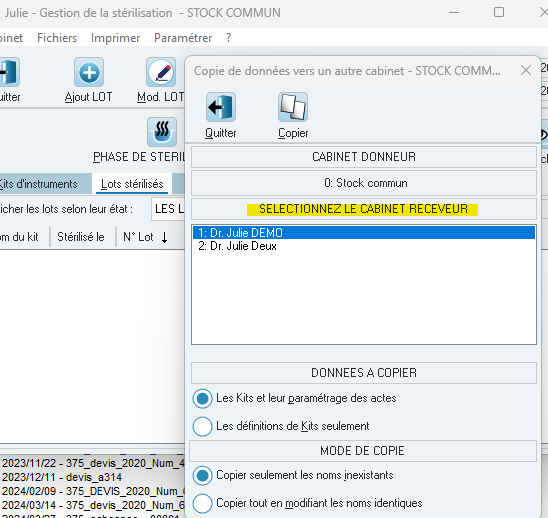The image size is (548, 518).
Task: Click the 'Stérilisé le' column header
Action: 83,237
